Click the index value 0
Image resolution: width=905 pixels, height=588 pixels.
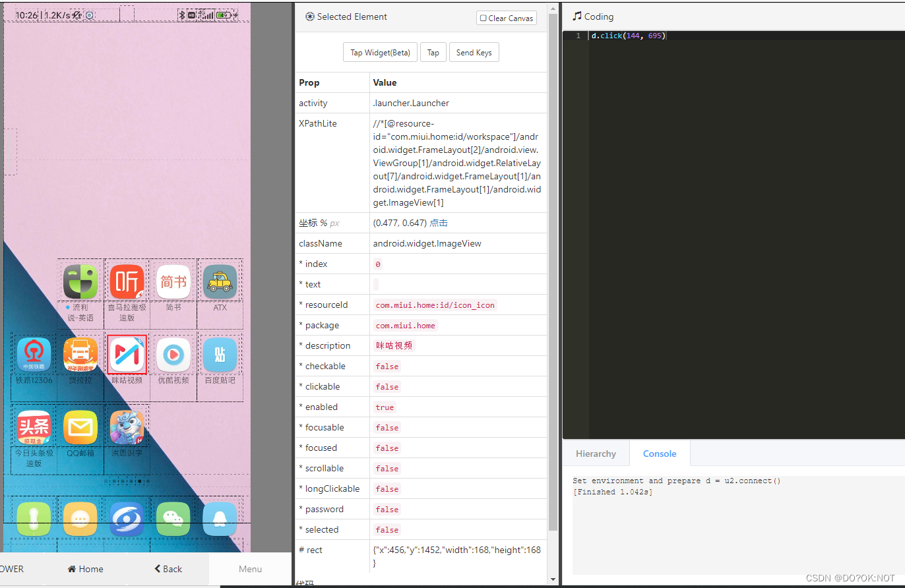tap(378, 264)
